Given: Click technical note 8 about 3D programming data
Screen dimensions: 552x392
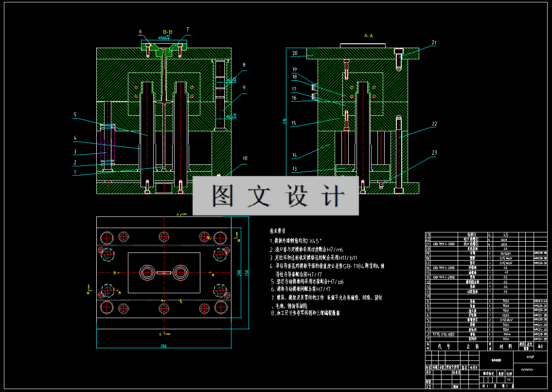Looking at the screenshot, I should (x=305, y=313).
